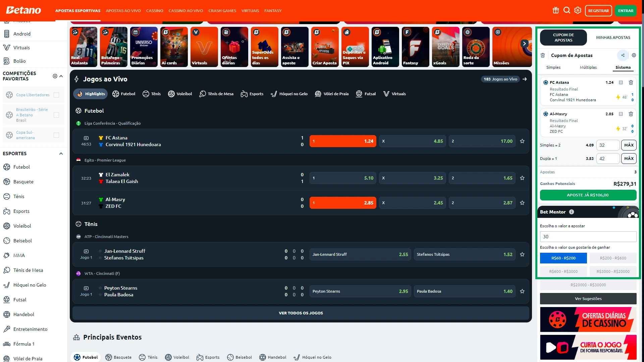Viewport: 644px width, 362px height.
Task: Check the Brasileirão Série A Betano box
Action: pos(56,115)
